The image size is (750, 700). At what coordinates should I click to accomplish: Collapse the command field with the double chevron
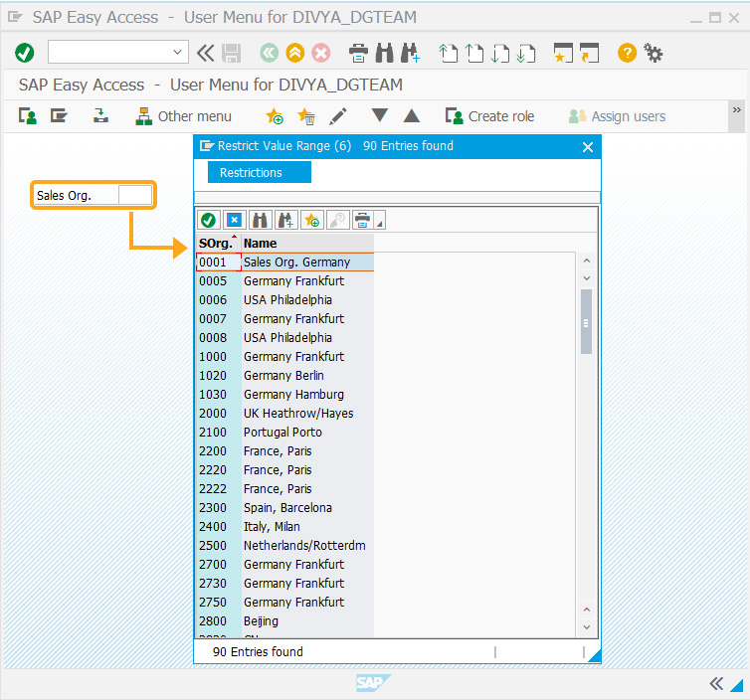point(206,53)
